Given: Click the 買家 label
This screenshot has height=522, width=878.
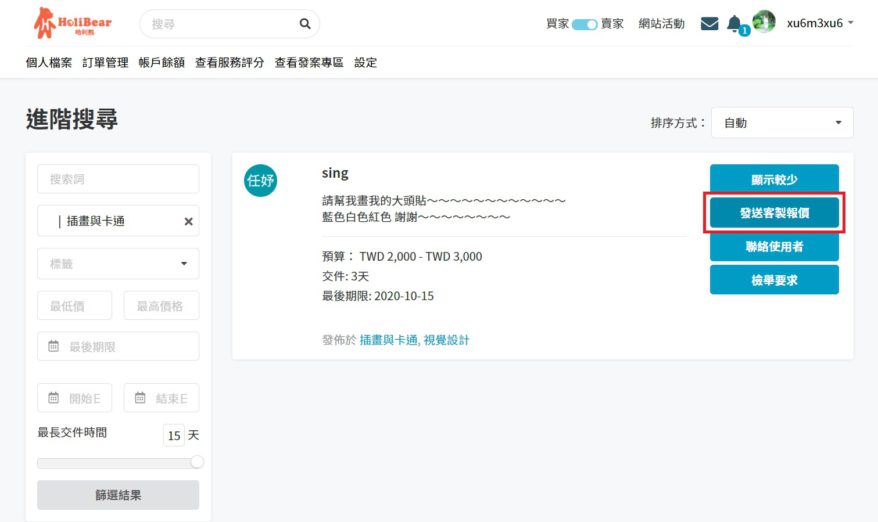Looking at the screenshot, I should coord(557,24).
